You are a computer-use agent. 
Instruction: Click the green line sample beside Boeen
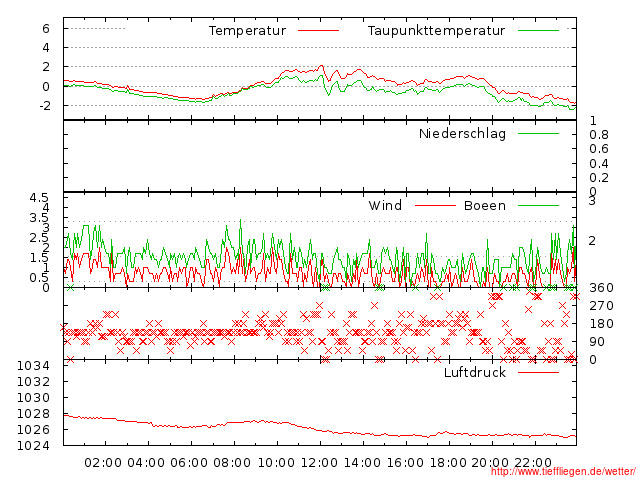[x=538, y=205]
